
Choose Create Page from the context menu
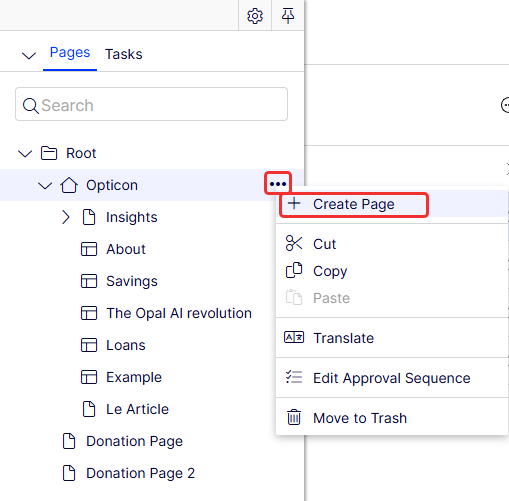pyautogui.click(x=354, y=204)
